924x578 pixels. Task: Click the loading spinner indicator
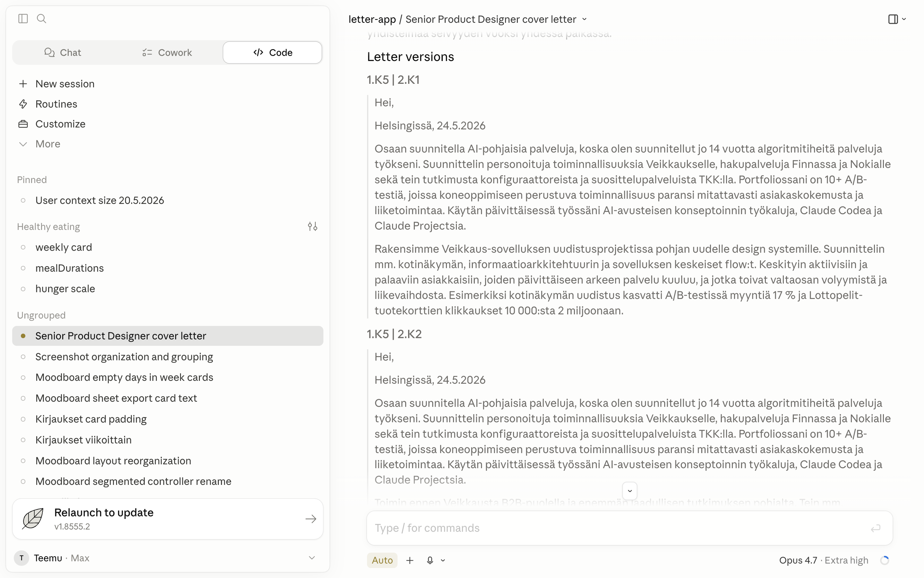(885, 560)
